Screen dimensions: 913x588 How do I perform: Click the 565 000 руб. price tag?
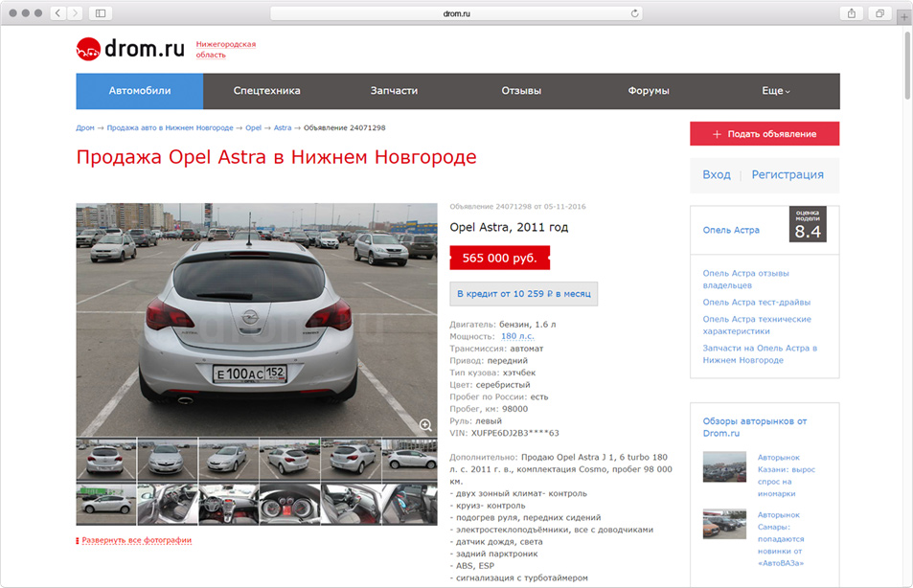tap(499, 258)
